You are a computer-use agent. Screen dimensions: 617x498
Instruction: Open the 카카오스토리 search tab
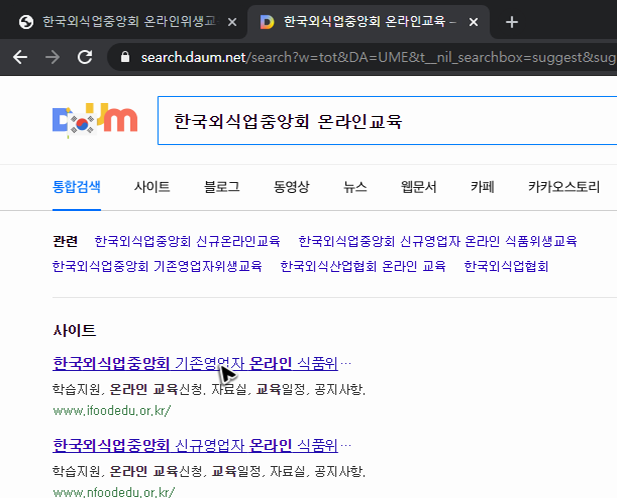[564, 186]
